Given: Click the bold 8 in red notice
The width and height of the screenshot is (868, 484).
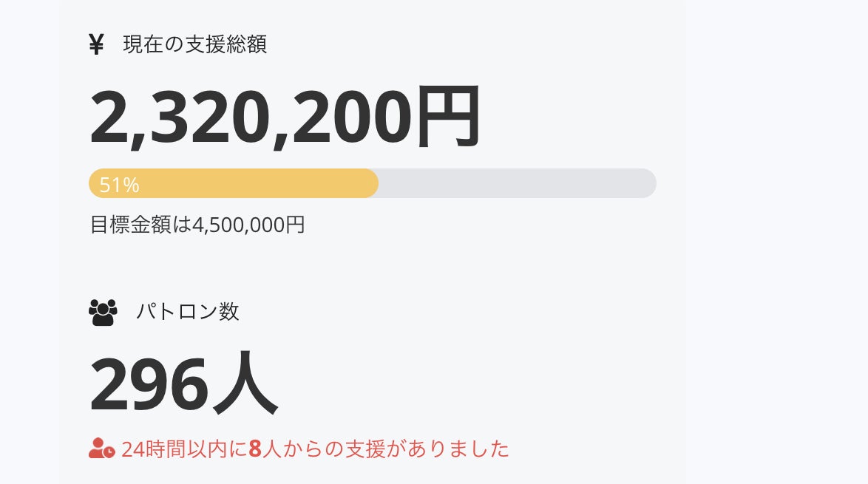Looking at the screenshot, I should pyautogui.click(x=255, y=449).
